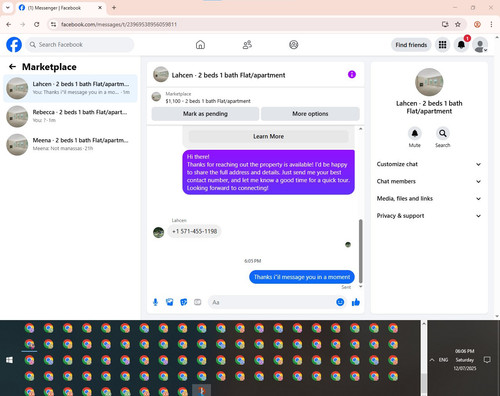Go back using Marketplace back arrow
Screen dimensions: 500x396
point(12,67)
